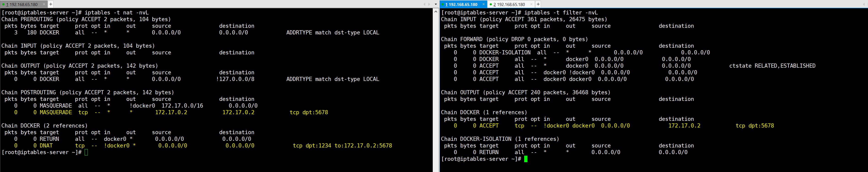Click 'Chain OUTPUT' line with 142 bytes
This screenshot has width=868, height=172.
(x=80, y=66)
